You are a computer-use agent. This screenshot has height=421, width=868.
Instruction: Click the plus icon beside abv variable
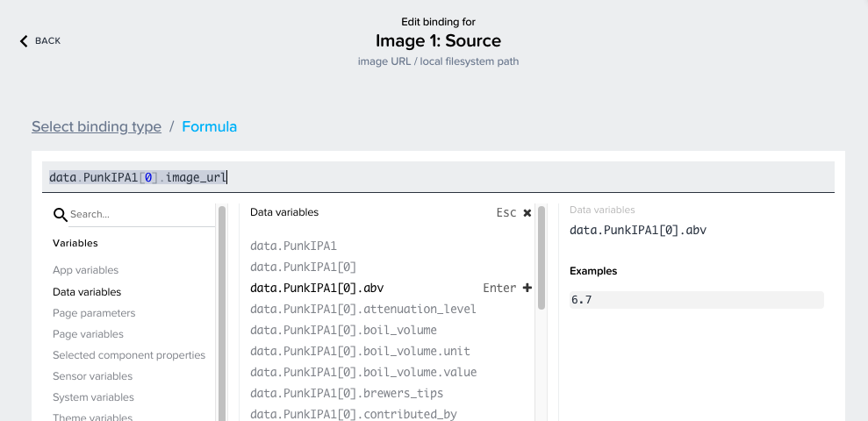point(527,288)
